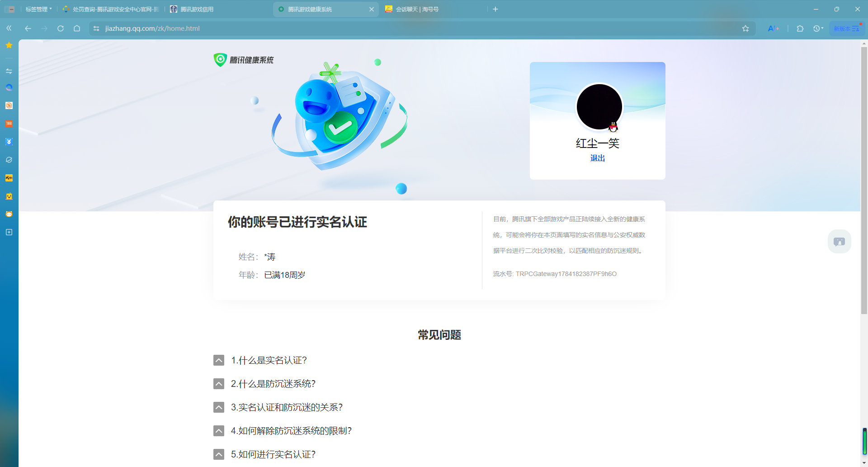Collapse the sidebar with the double chevron

[9, 28]
